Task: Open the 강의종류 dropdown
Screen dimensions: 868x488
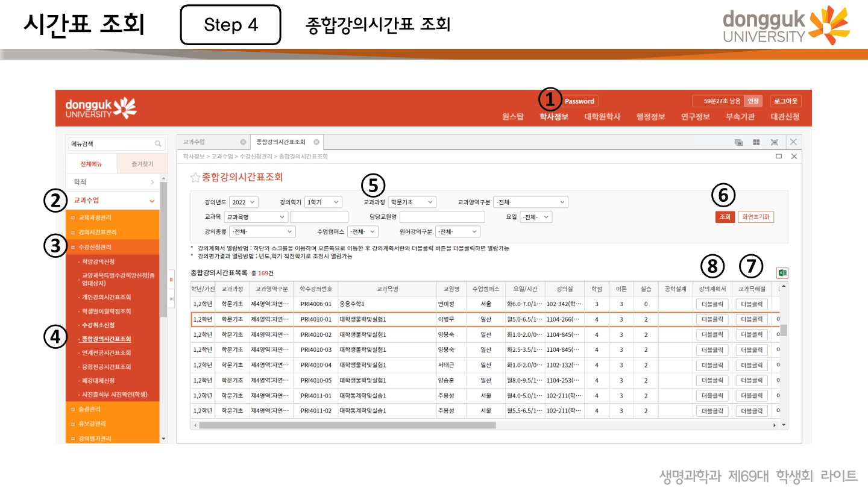Action: click(262, 231)
